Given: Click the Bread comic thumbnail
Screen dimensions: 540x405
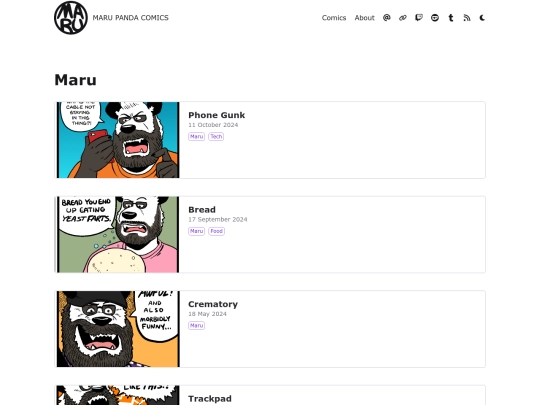Looking at the screenshot, I should (x=118, y=235).
